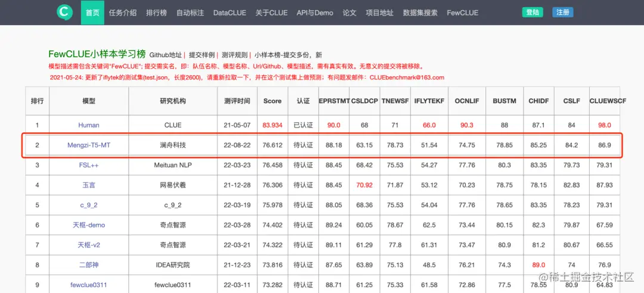The width and height of the screenshot is (644, 293).
Task: Open the FSL++ model link
Action: tap(89, 165)
